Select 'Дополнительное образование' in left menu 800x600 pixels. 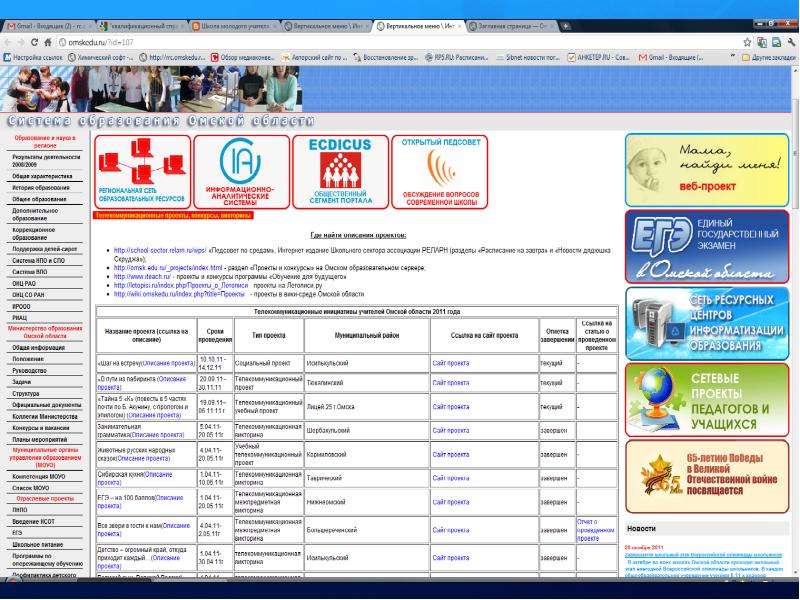click(35, 214)
